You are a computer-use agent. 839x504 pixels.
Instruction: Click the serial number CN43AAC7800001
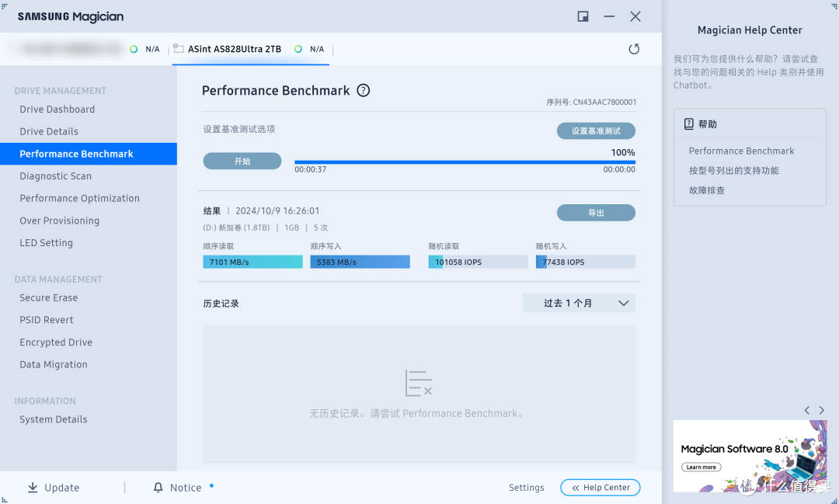click(x=604, y=103)
